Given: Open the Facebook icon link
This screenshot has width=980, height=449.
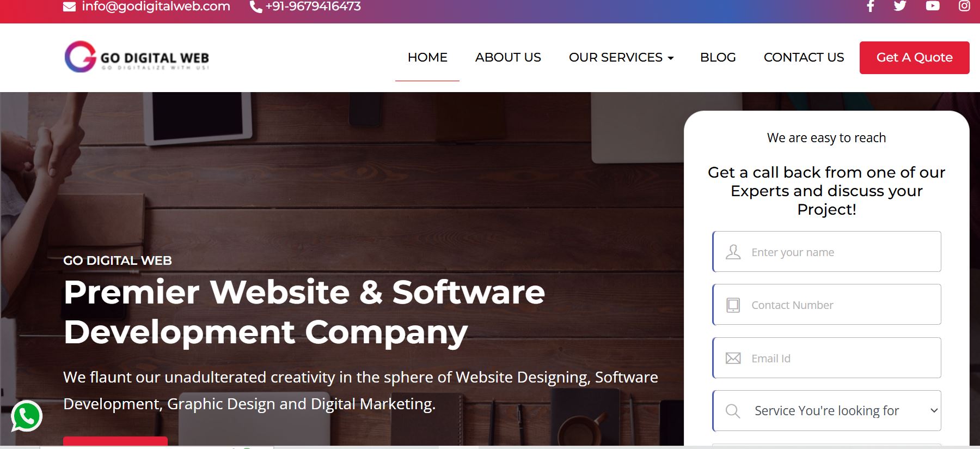Looking at the screenshot, I should click(x=871, y=6).
